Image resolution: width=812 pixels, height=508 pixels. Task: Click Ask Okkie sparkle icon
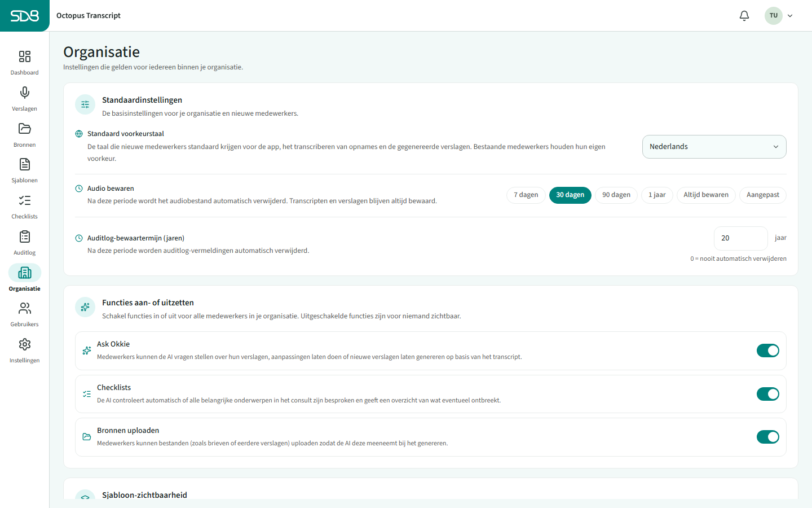[87, 351]
